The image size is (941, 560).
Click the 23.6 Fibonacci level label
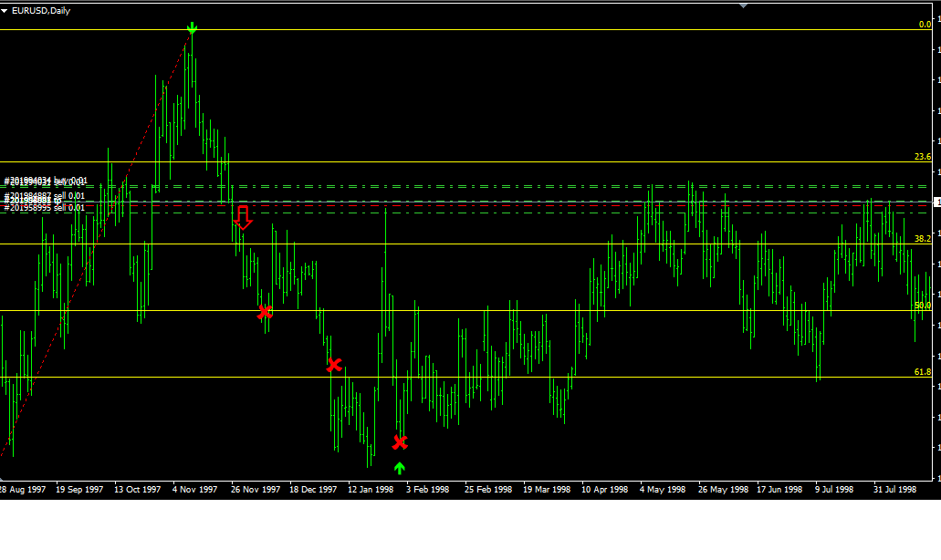click(x=923, y=157)
